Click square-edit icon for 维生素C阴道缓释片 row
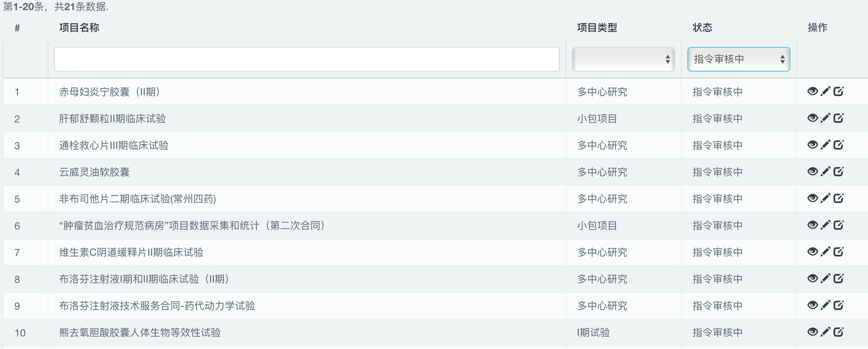 point(838,252)
